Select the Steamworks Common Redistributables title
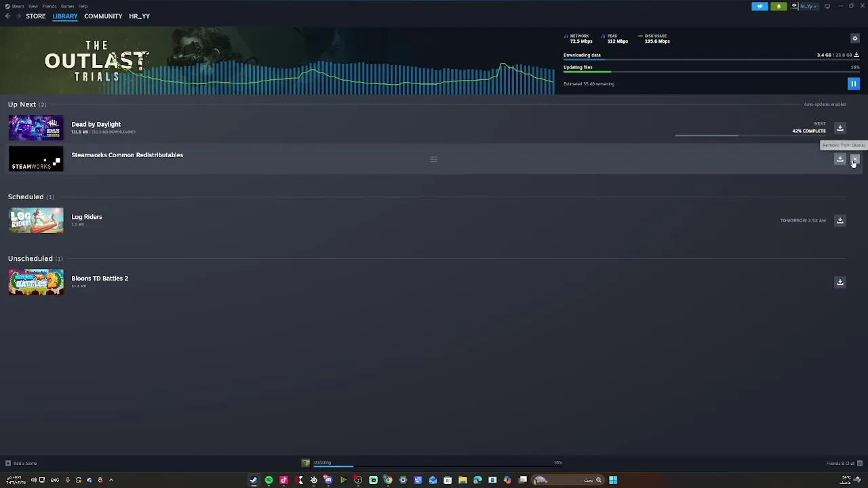The width and height of the screenshot is (868, 488). (x=127, y=155)
